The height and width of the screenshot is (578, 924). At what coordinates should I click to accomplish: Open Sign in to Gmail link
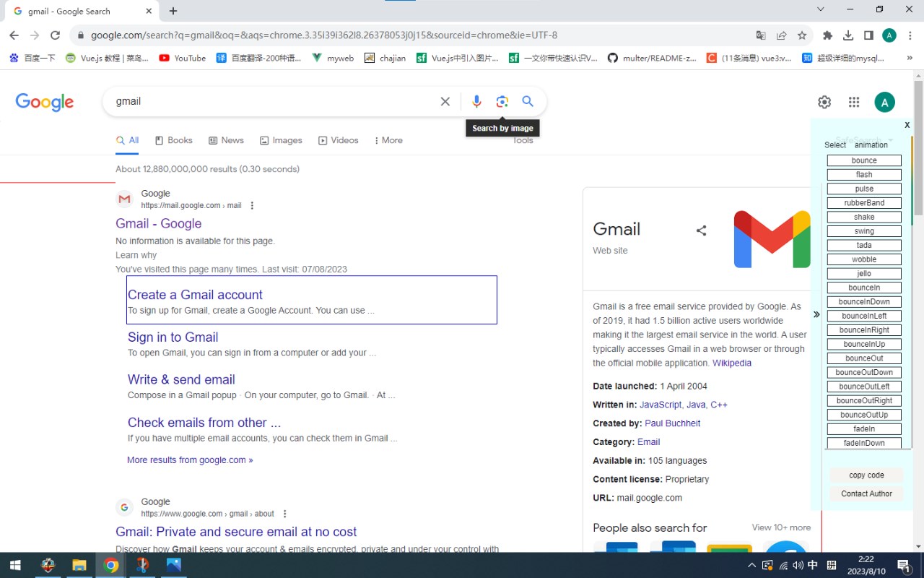[173, 337]
